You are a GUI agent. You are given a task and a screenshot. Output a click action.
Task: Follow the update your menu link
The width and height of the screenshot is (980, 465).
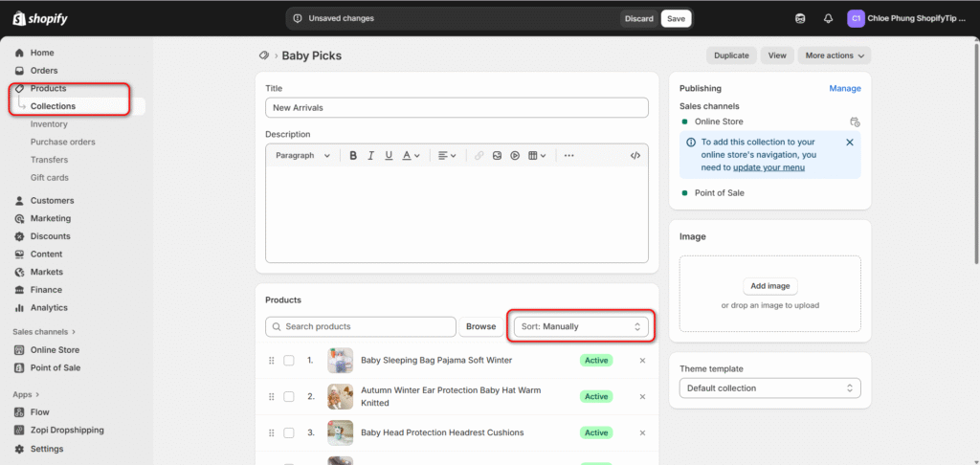[768, 167]
